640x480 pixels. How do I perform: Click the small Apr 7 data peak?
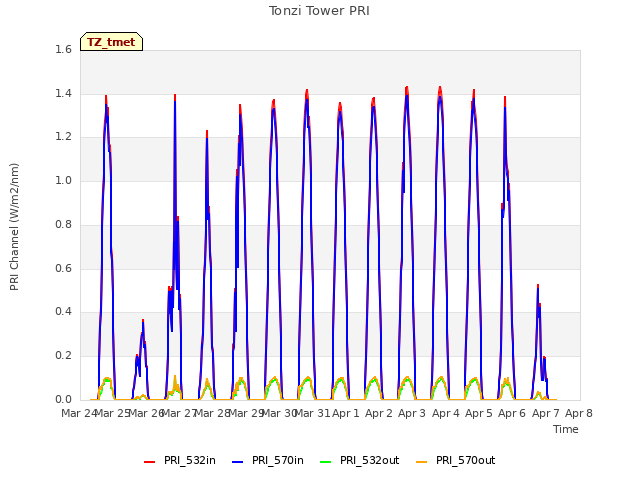pyautogui.click(x=538, y=285)
